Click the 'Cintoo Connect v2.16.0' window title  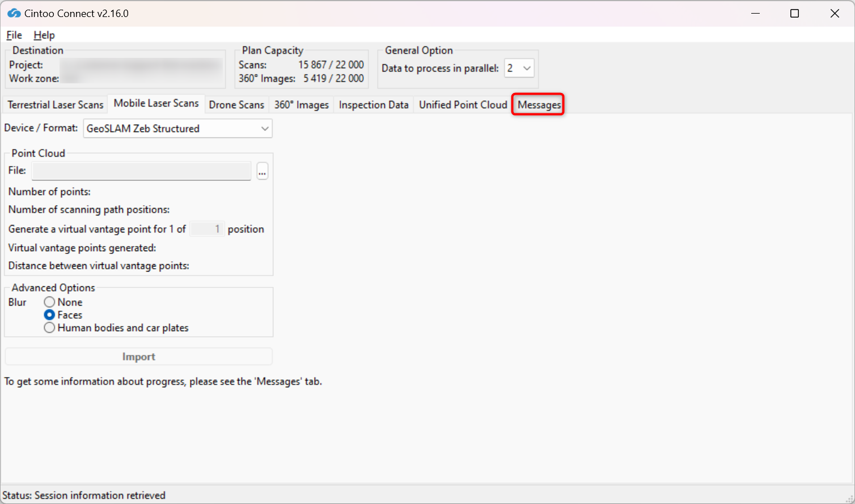click(x=77, y=14)
